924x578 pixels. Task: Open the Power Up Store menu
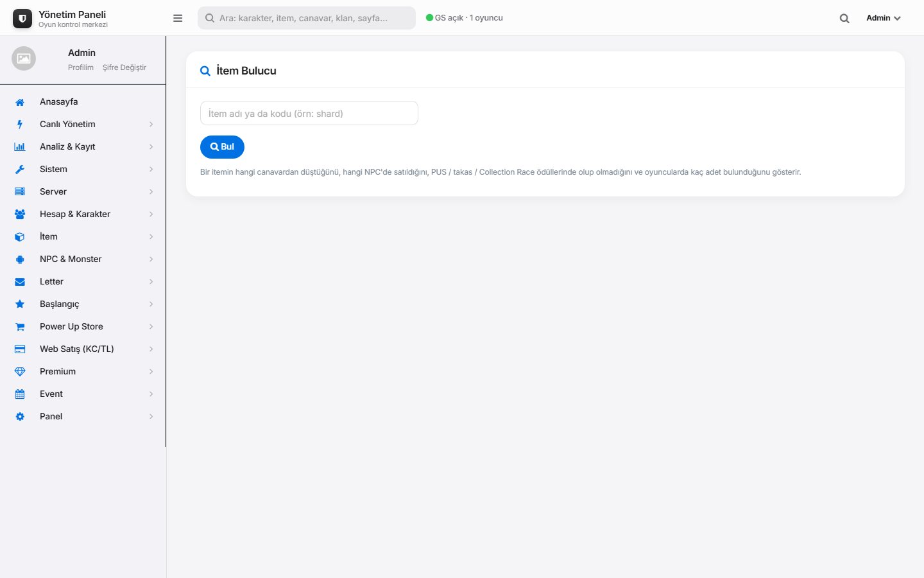(83, 327)
